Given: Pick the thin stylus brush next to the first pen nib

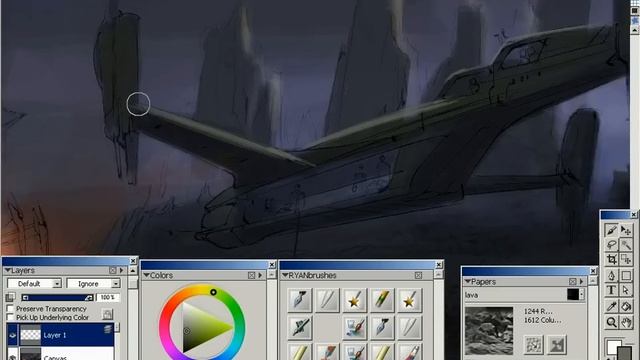Looking at the screenshot, I should 327,300.
